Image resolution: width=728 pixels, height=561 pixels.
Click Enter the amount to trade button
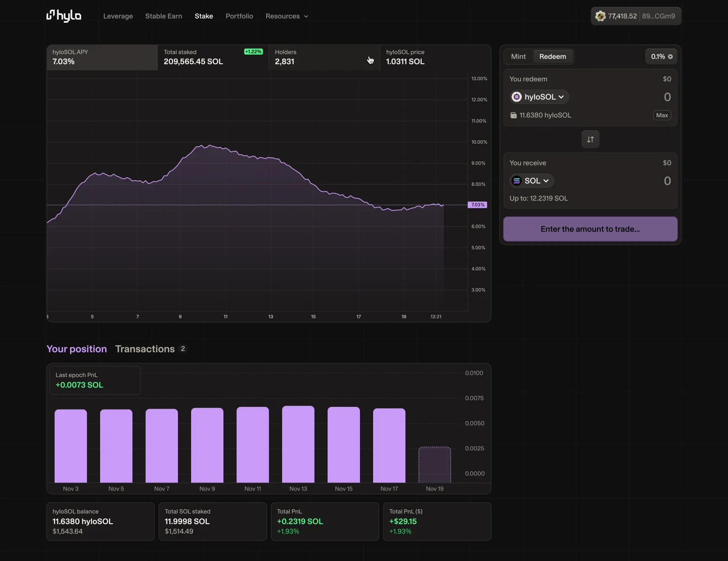[x=590, y=229]
